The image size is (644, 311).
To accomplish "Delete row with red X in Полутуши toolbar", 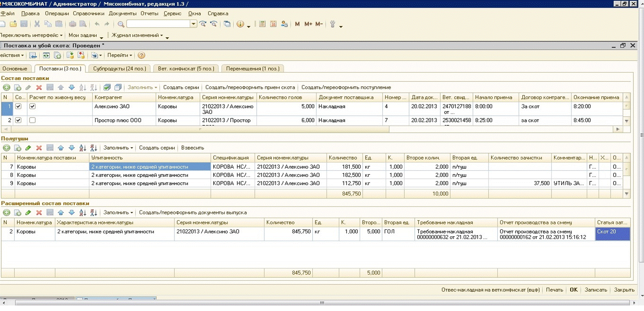I will [39, 148].
